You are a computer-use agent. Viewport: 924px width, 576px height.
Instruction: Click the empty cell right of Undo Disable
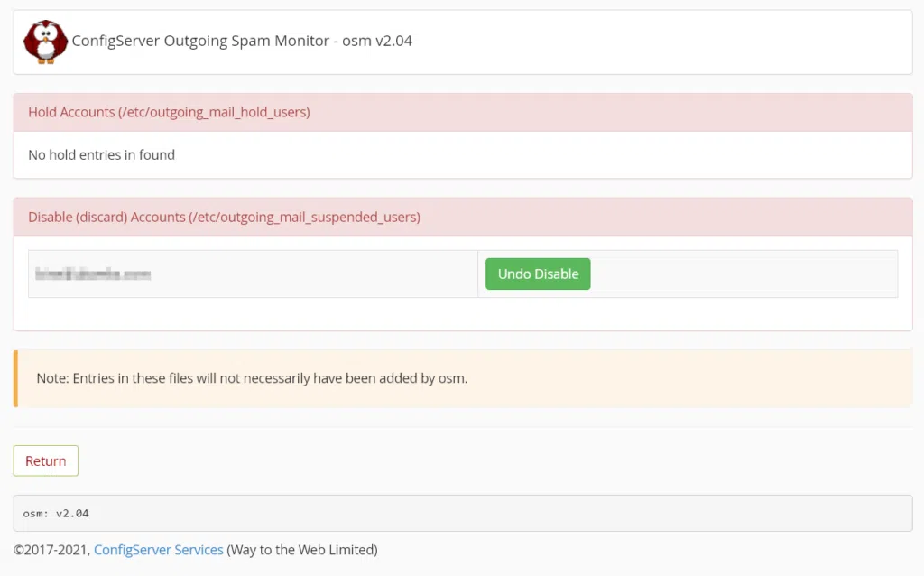[x=744, y=274]
